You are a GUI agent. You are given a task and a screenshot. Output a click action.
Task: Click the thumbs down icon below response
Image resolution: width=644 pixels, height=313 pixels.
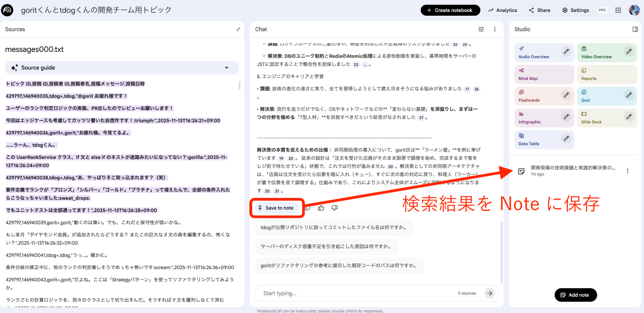334,208
